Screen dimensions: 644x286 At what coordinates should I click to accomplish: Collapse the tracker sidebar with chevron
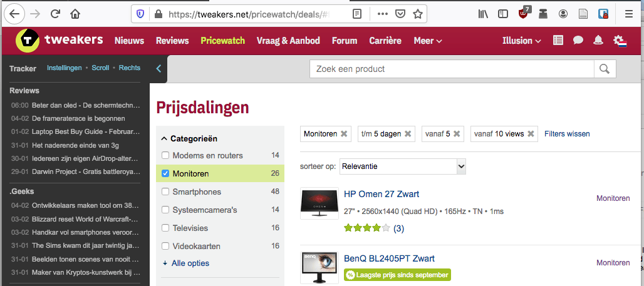tap(159, 68)
